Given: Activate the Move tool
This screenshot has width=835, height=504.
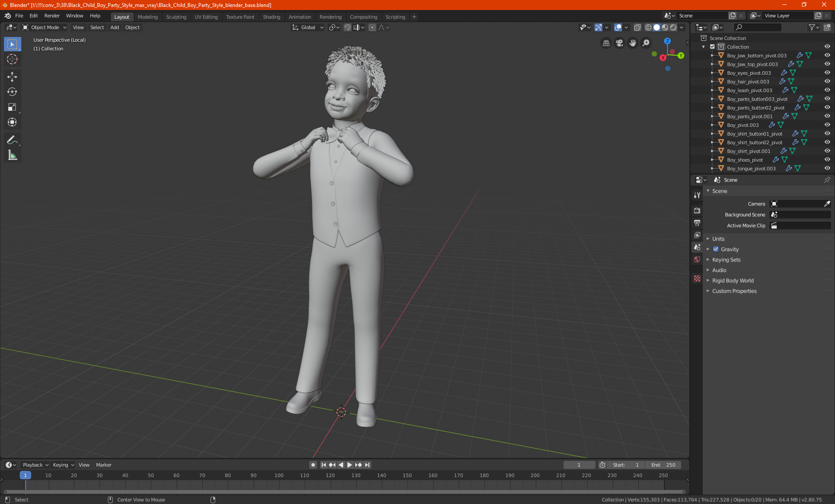Looking at the screenshot, I should [x=12, y=77].
